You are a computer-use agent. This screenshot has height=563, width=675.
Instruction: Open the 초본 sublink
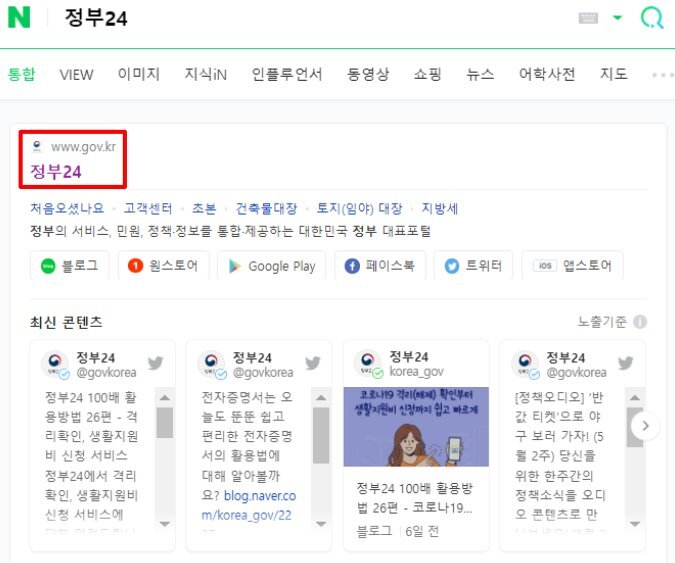coord(204,208)
